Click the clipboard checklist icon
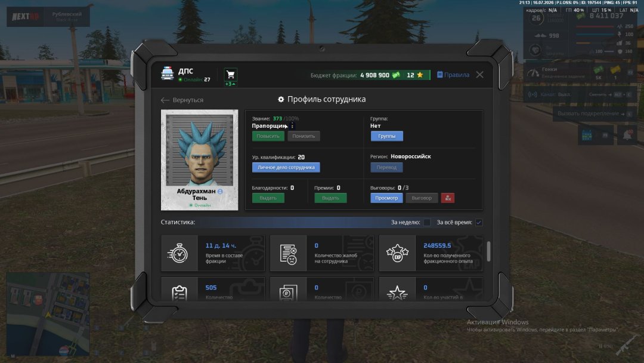The width and height of the screenshot is (644, 363). click(179, 293)
